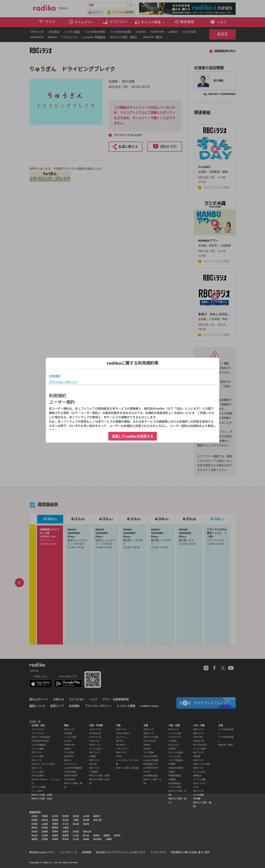
Task: Open footer 読み上げページ link
Action: [38, 699]
